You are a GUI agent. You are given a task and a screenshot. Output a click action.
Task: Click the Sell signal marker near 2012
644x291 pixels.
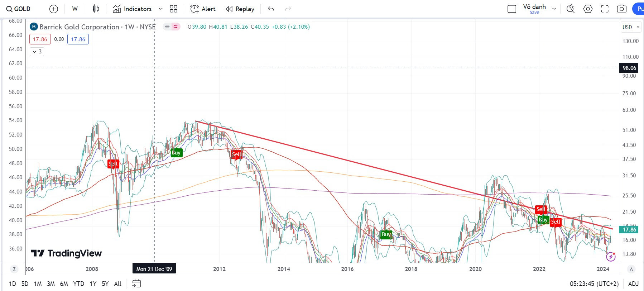click(x=236, y=154)
